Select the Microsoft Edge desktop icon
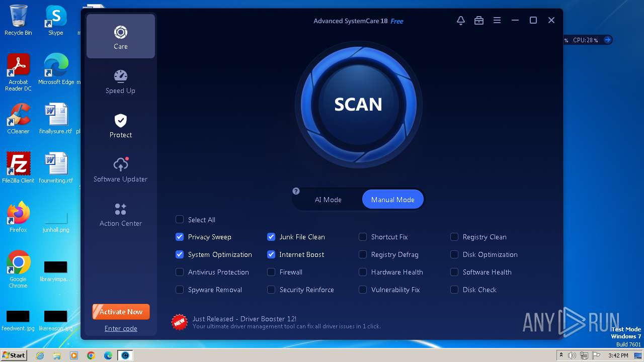The height and width of the screenshot is (362, 644). (56, 69)
